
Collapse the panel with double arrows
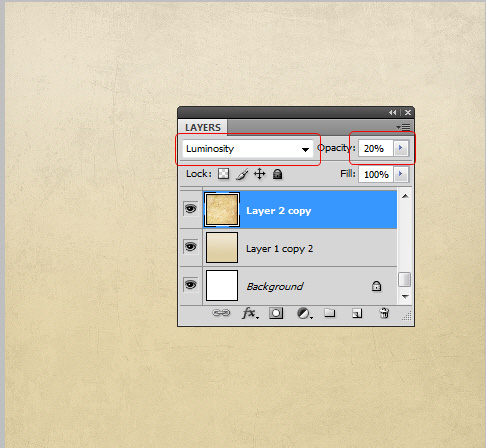393,113
